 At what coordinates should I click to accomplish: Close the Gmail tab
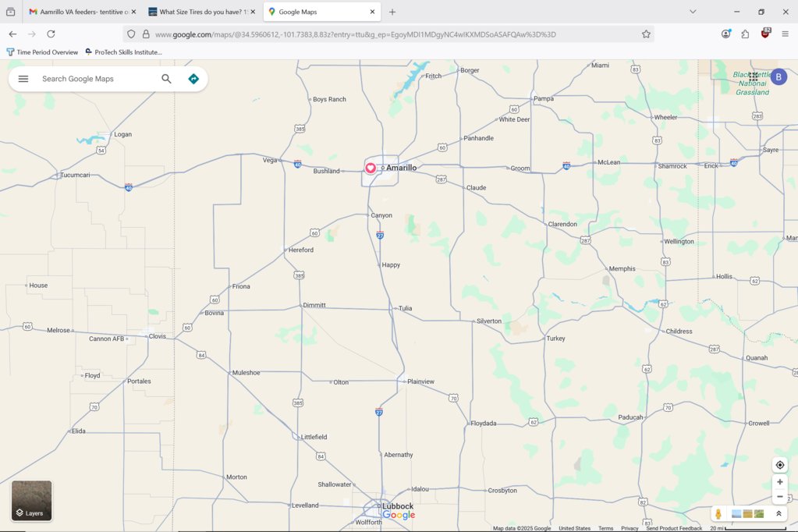pyautogui.click(x=133, y=12)
